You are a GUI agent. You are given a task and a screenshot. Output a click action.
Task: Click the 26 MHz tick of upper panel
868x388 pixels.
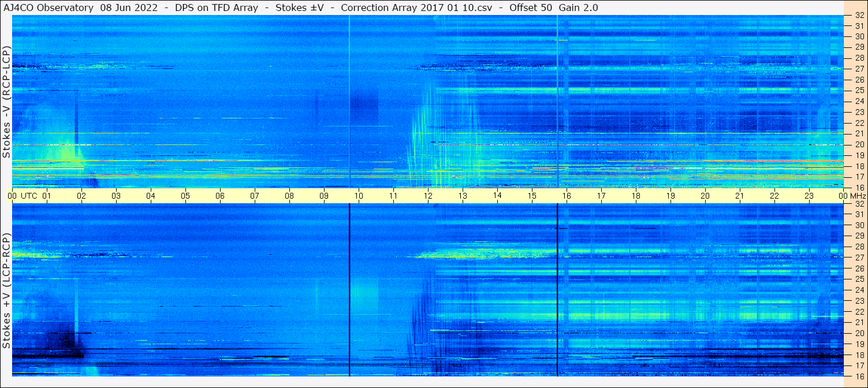(x=859, y=79)
